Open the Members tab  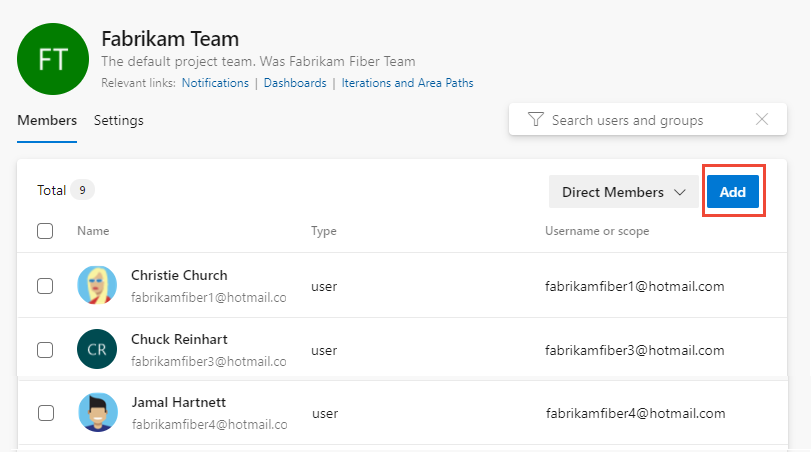click(47, 121)
